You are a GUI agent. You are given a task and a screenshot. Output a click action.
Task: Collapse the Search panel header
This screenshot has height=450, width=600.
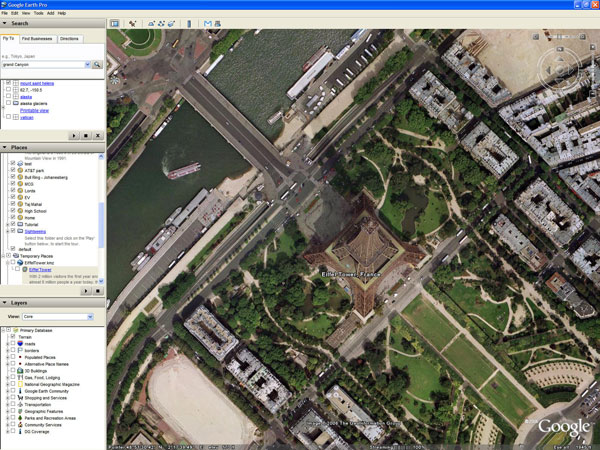(52, 23)
